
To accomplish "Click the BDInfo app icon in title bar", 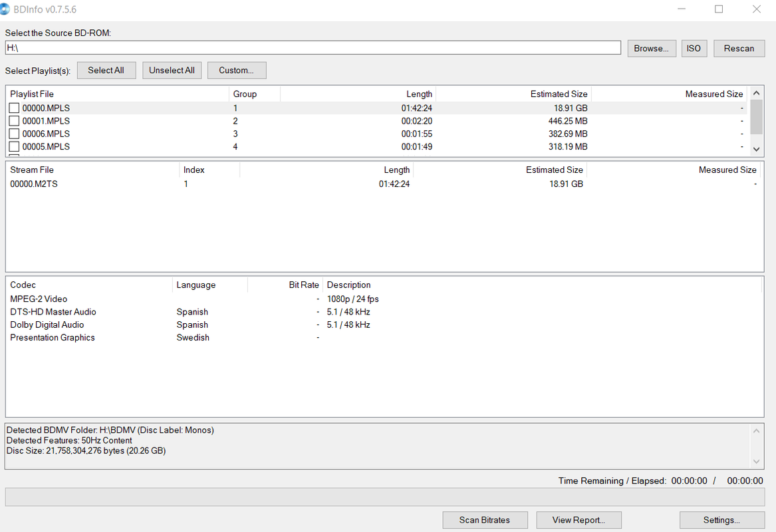I will tap(5, 9).
